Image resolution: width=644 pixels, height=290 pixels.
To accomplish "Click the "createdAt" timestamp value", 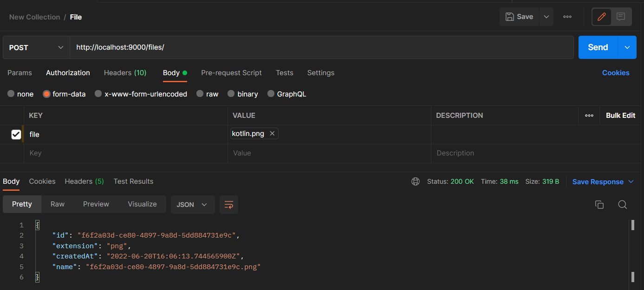I will (x=174, y=256).
